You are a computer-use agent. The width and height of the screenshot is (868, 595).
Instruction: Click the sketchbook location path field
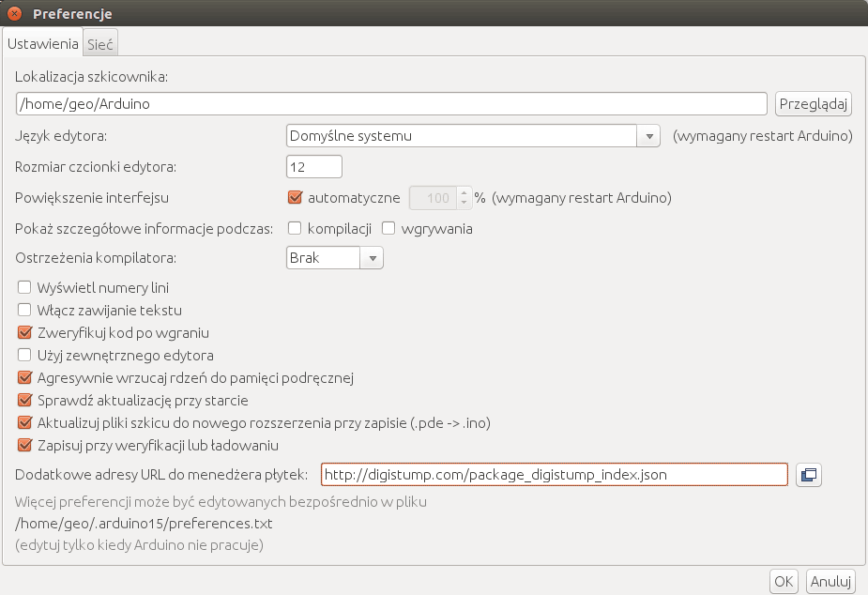391,103
